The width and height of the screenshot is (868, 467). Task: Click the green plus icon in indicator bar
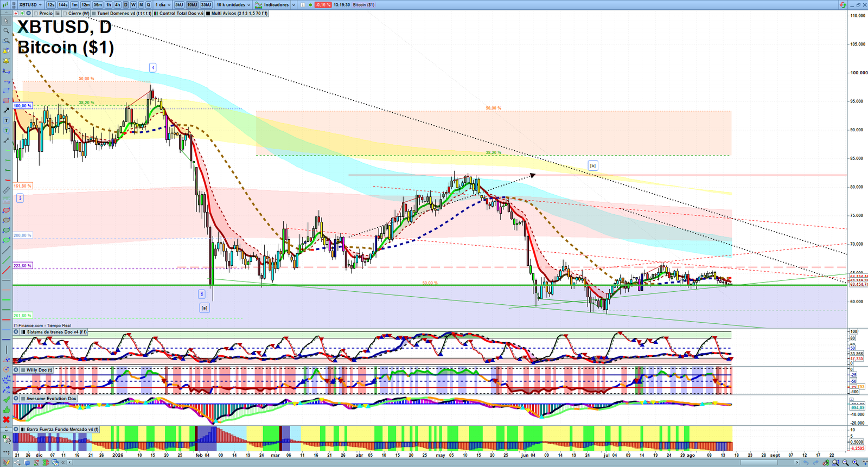[x=22, y=14]
